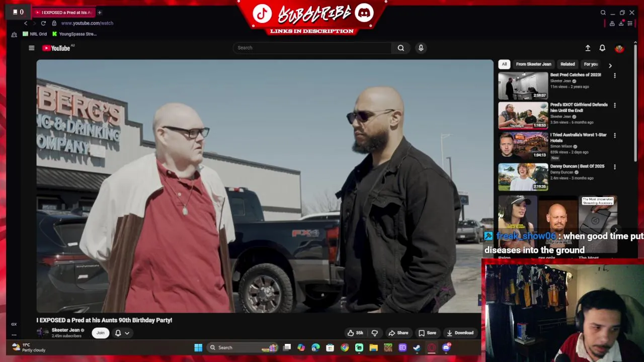The height and width of the screenshot is (362, 644).
Task: Open the Windows Start menu
Action: pos(198,347)
